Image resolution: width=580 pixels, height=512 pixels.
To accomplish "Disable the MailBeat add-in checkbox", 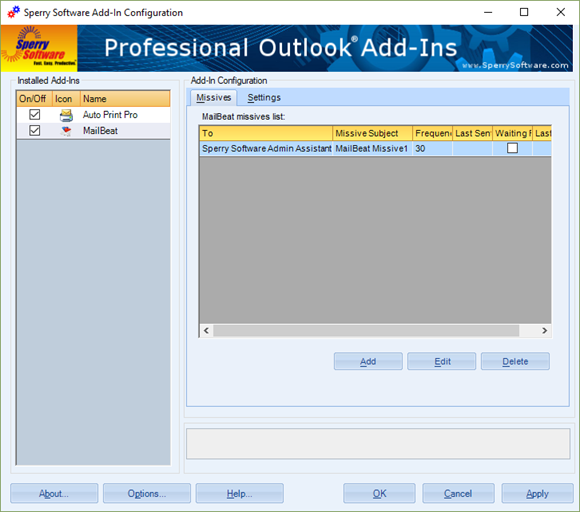I will 34,131.
